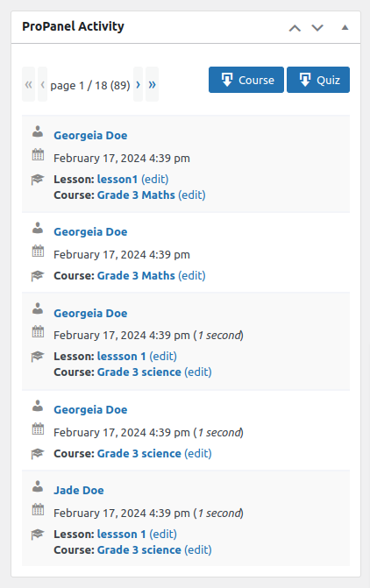Click Jade Doe user name
This screenshot has height=588, width=370.
coord(79,491)
